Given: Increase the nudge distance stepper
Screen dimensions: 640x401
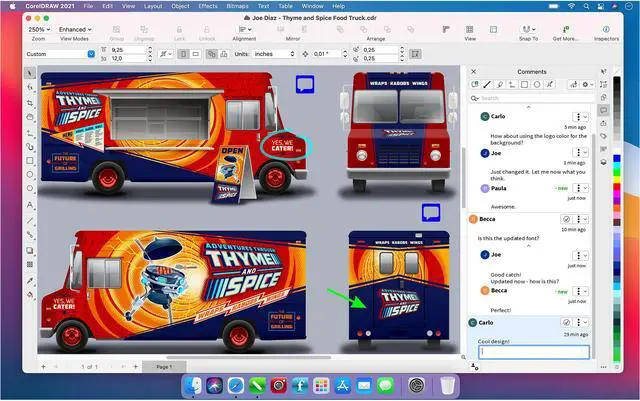Looking at the screenshot, I should [x=345, y=52].
